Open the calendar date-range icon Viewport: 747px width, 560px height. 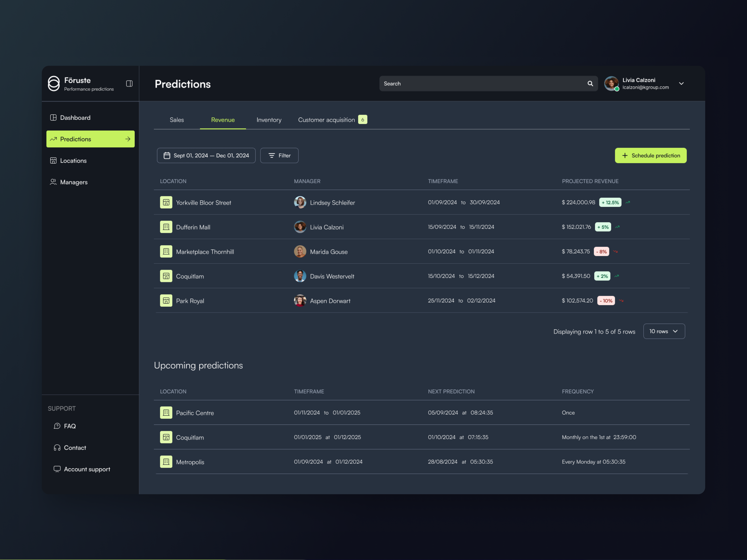click(x=167, y=155)
